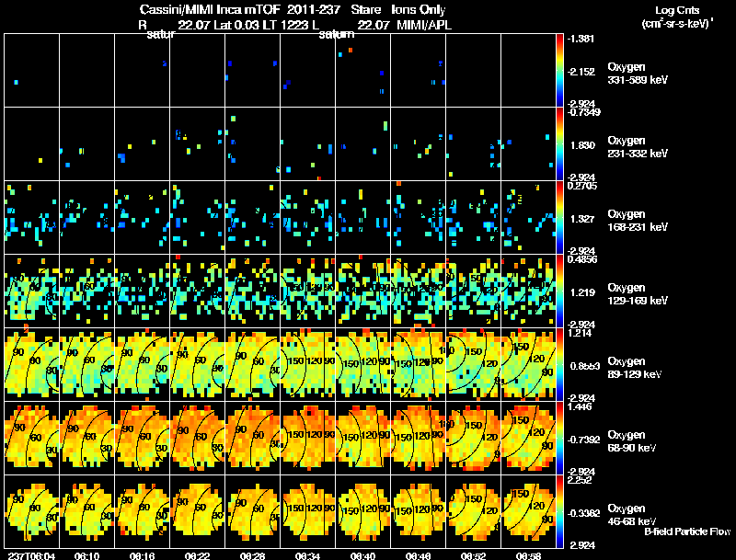Screen dimensions: 736x560
Task: Select the 46-68 keV image at 06:34
Action: coord(308,511)
